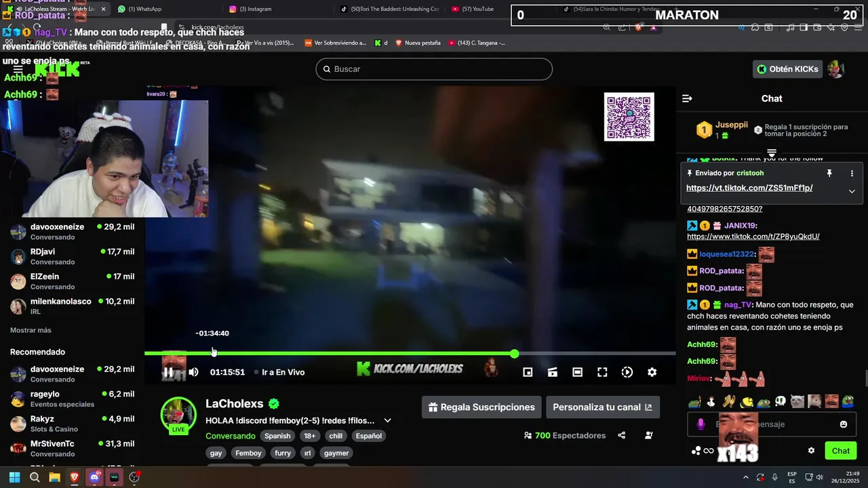This screenshot has width=868, height=488.
Task: Expand the pinned message chevron
Action: click(x=852, y=191)
